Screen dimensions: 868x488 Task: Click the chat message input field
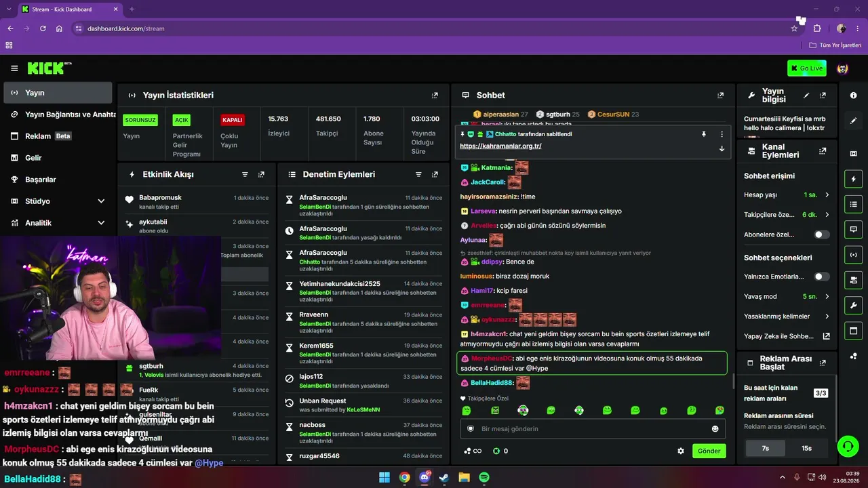pos(593,429)
